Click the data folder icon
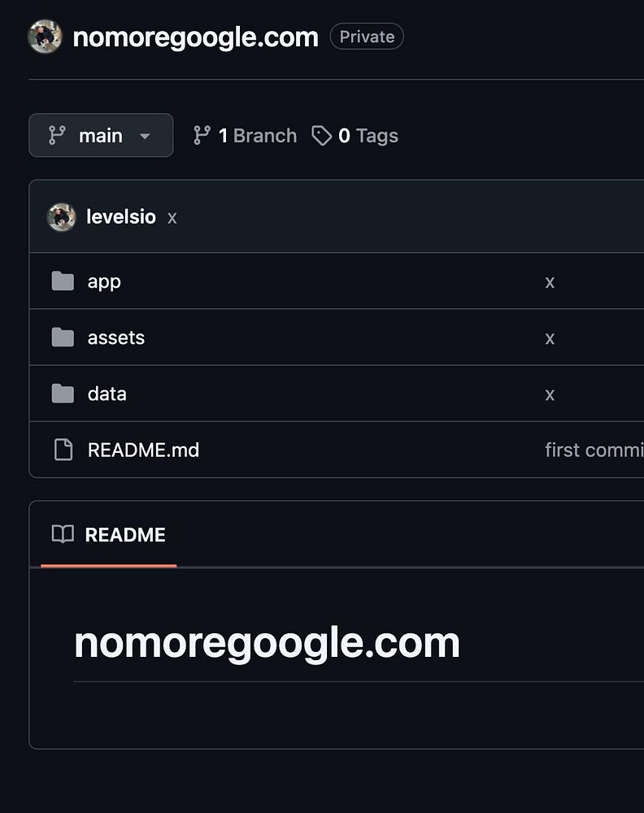 click(x=63, y=393)
